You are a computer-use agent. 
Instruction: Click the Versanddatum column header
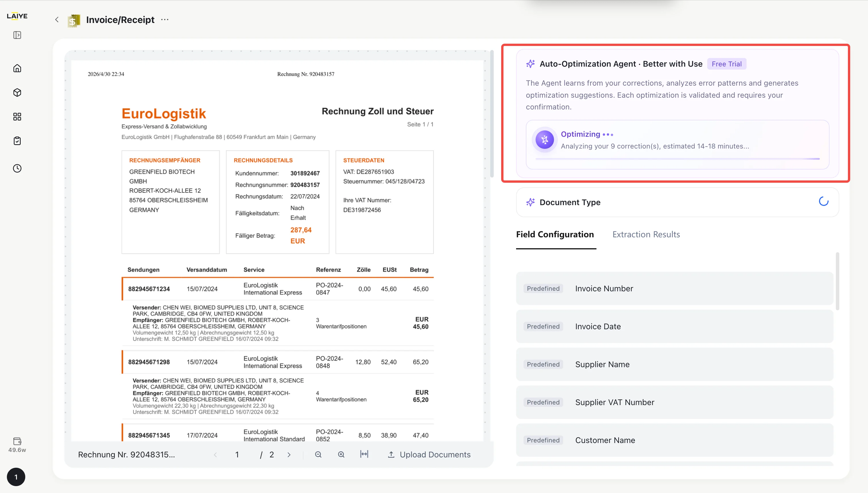pyautogui.click(x=207, y=270)
